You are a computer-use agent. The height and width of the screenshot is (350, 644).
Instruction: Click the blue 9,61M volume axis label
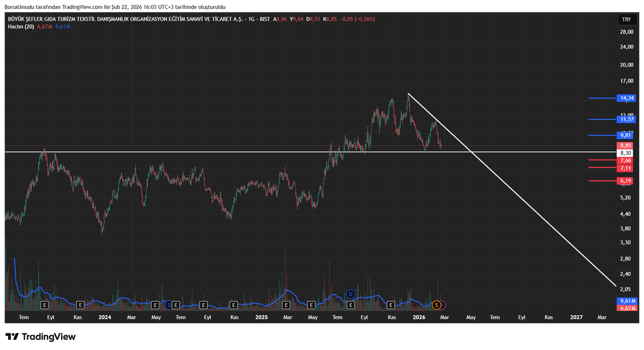627,301
